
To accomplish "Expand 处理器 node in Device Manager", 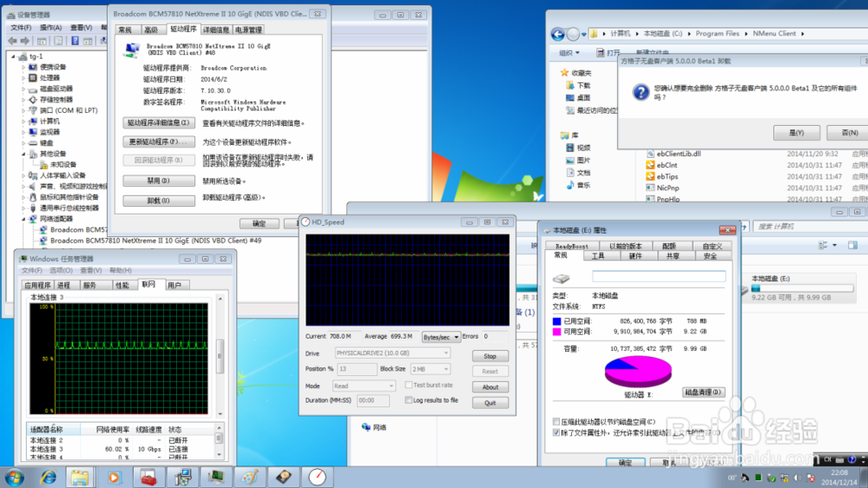I will [x=23, y=78].
